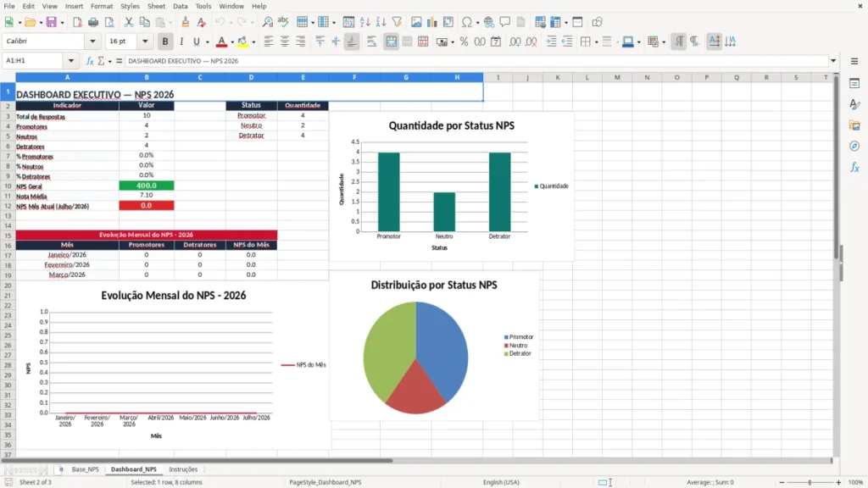Open the sidebar Functions fx icon

tap(854, 167)
